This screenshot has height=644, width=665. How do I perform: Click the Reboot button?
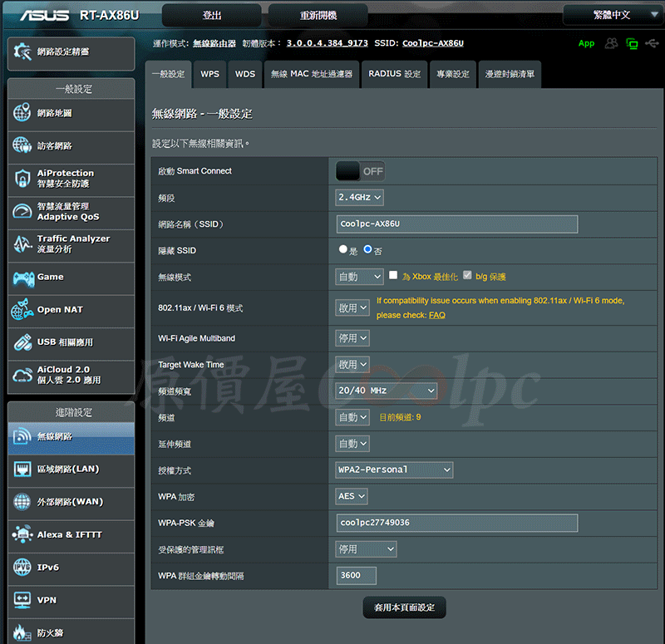318,16
